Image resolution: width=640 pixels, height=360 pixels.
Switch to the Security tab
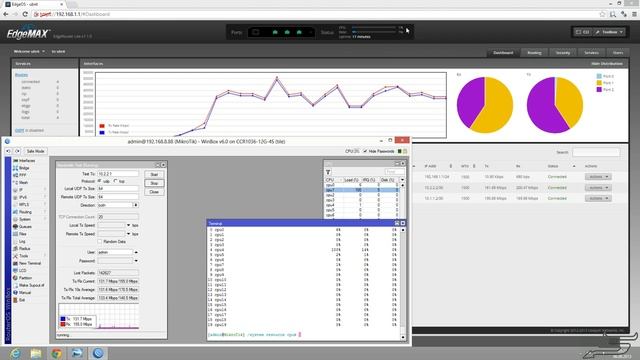tap(563, 53)
